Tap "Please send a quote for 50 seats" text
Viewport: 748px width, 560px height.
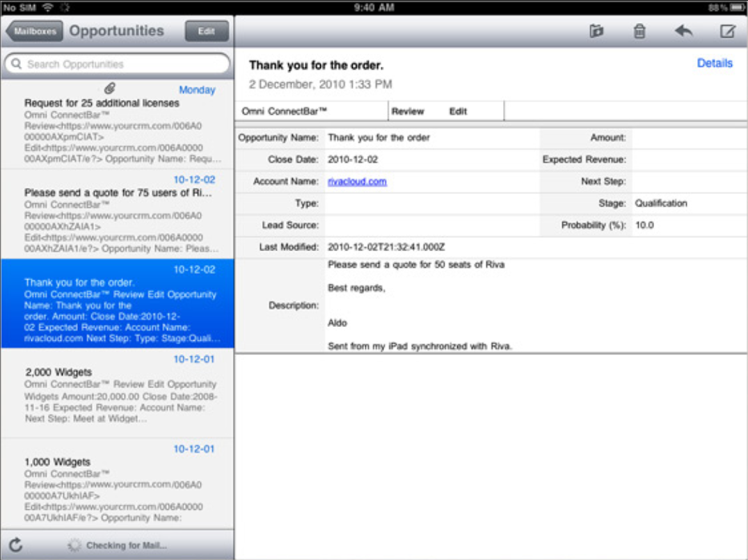coord(416,265)
